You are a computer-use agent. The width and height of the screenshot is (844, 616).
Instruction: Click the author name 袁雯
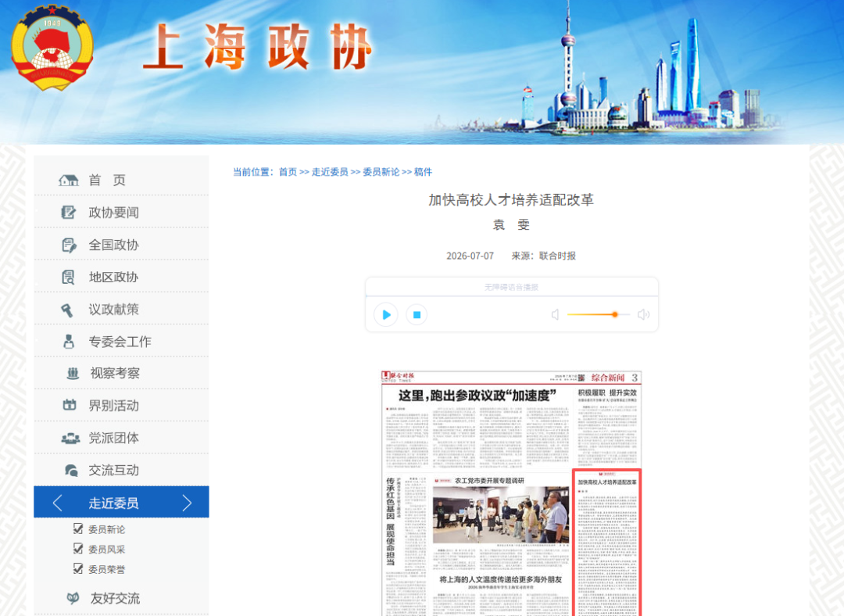coord(511,225)
